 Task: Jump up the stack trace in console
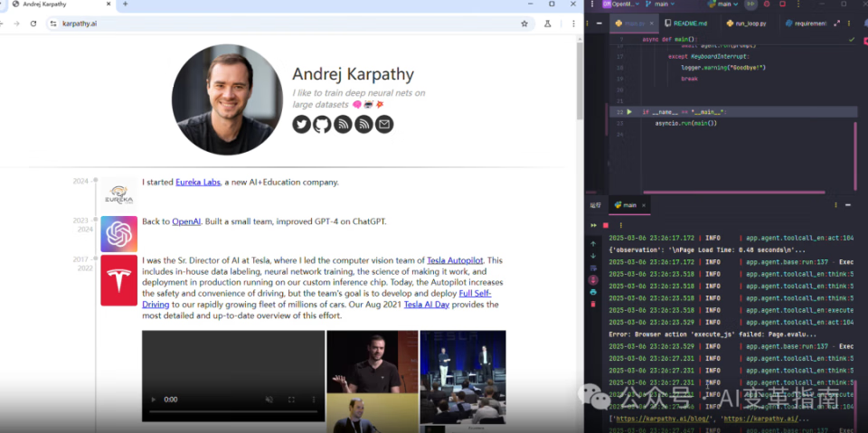tap(593, 244)
